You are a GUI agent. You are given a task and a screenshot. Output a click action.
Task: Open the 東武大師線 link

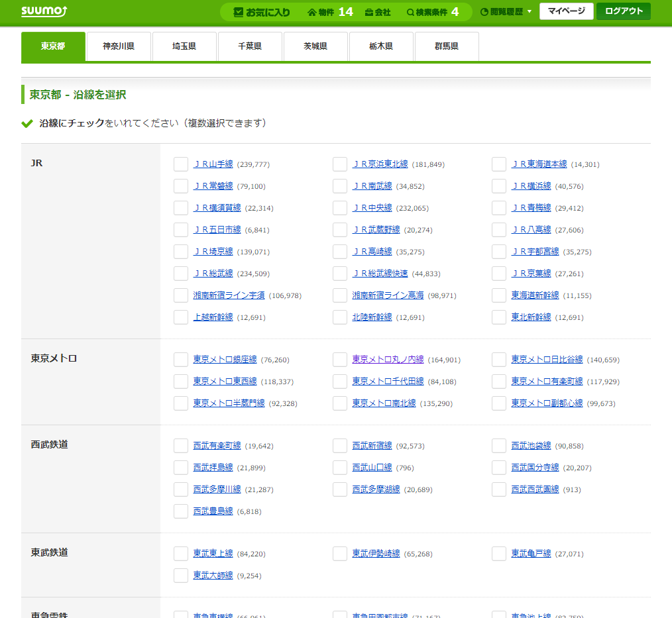pyautogui.click(x=213, y=575)
